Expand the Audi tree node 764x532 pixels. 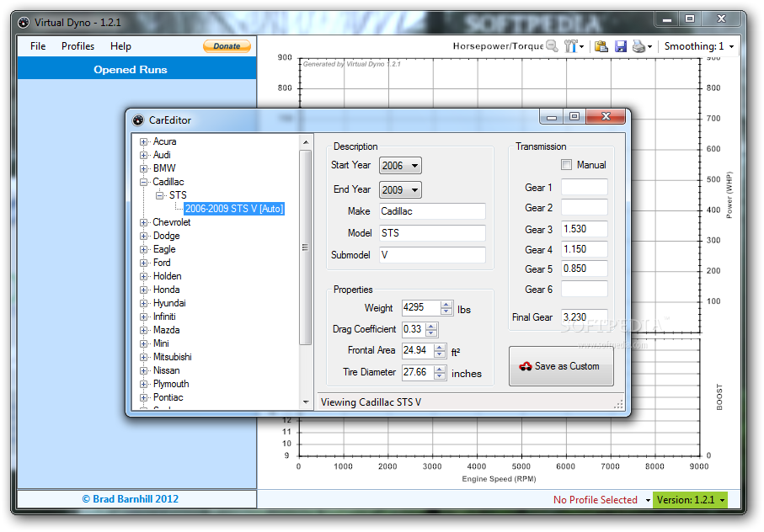point(143,155)
